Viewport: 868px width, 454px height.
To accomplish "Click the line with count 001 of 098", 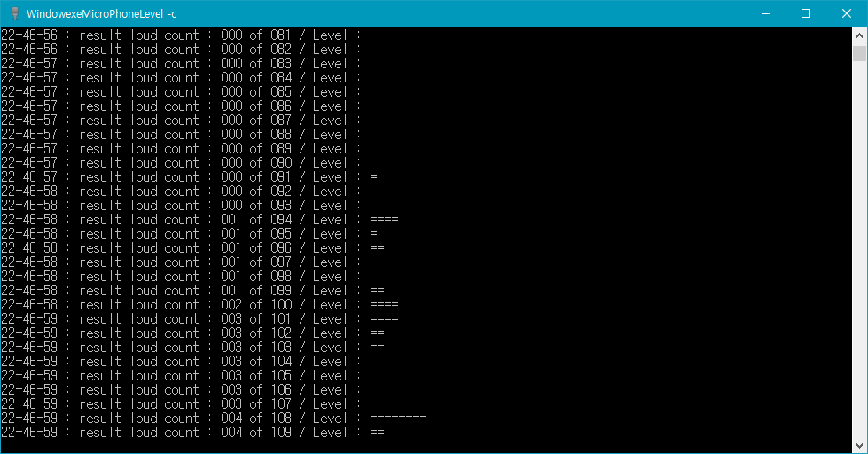I will [181, 277].
